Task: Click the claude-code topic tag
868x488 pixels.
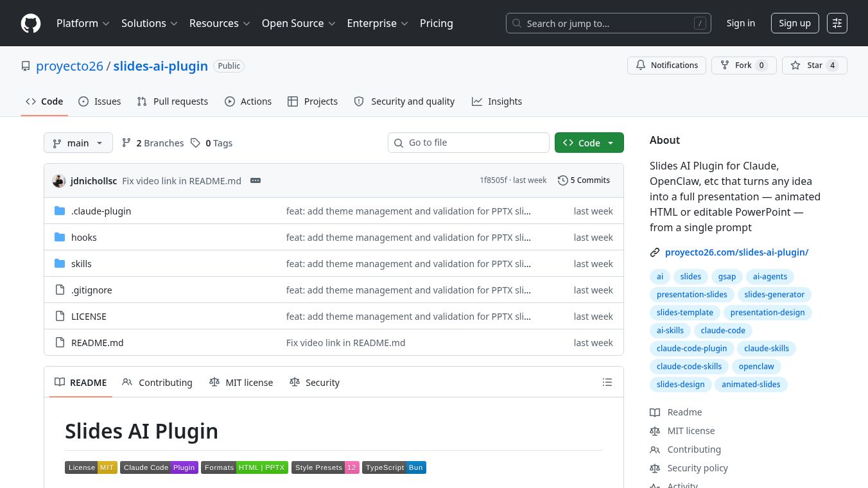Action: pos(723,331)
